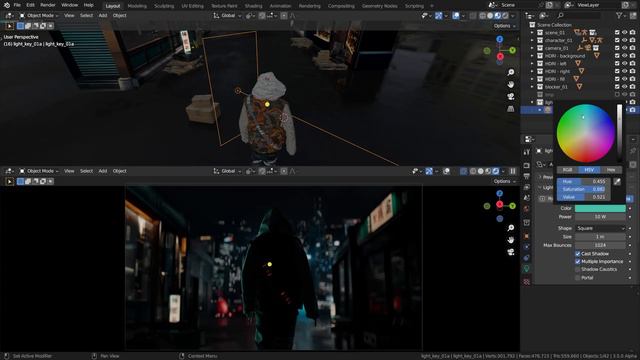Switch color picker to RGB mode
The width and height of the screenshot is (640, 360).
(567, 170)
